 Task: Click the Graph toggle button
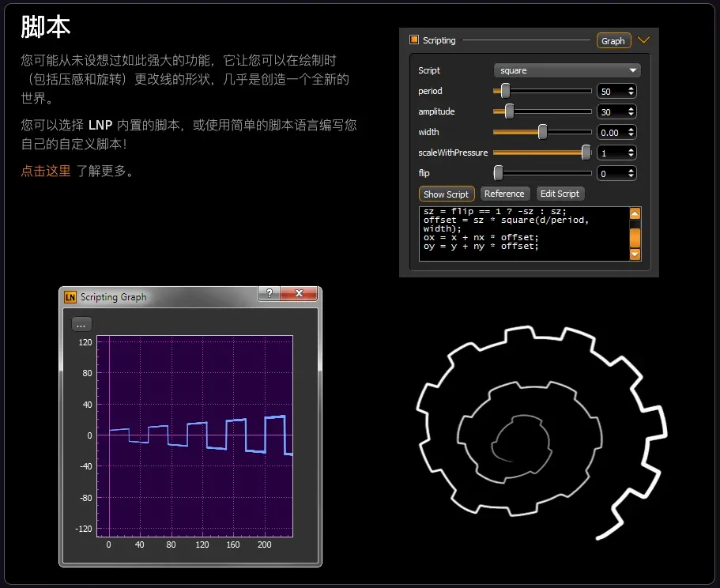[x=613, y=40]
